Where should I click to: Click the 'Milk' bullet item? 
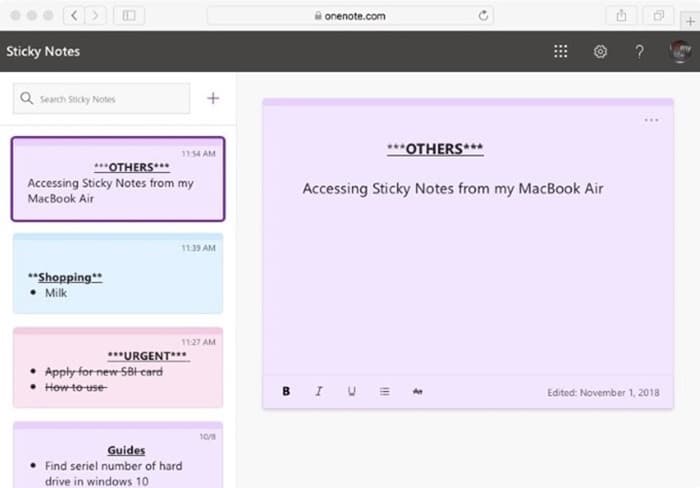pyautogui.click(x=56, y=293)
